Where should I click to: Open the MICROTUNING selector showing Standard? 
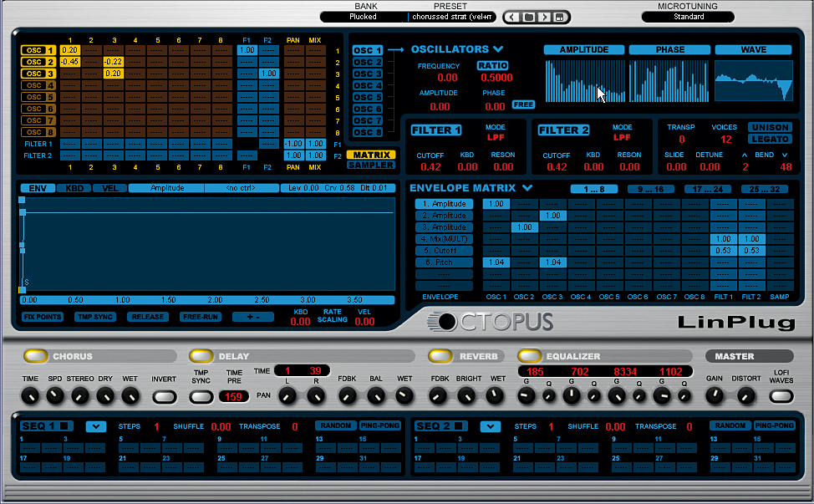(x=689, y=17)
